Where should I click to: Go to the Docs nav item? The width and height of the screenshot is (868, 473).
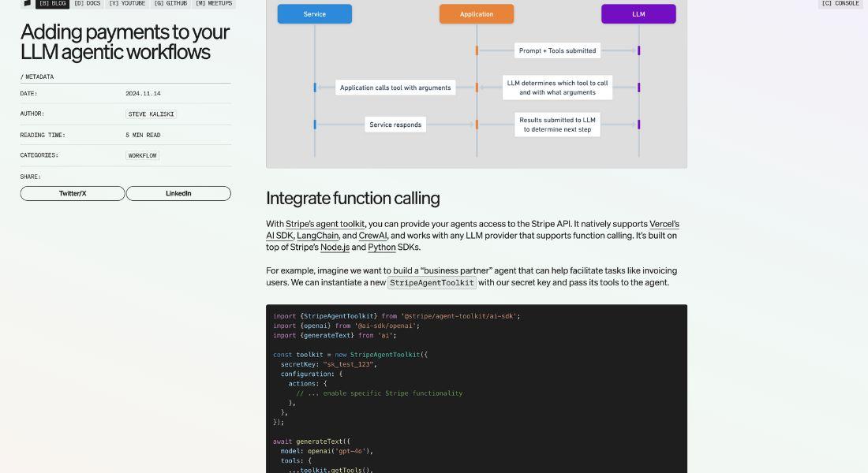(x=87, y=3)
